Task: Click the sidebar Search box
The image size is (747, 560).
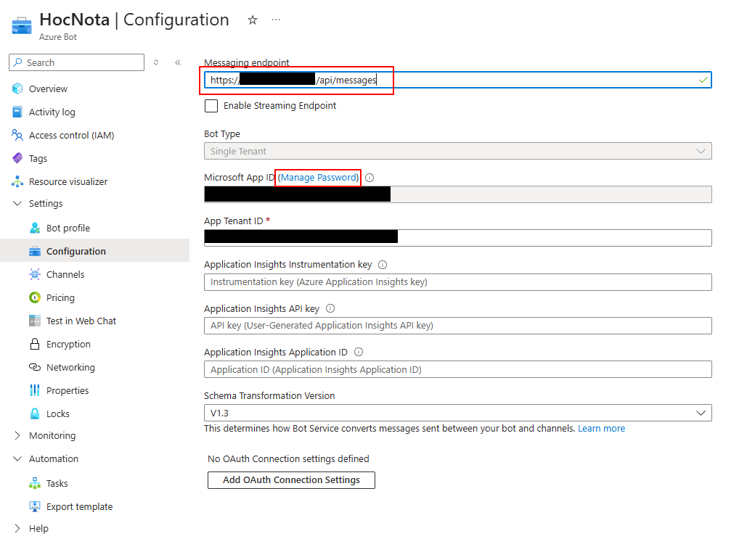Action: tap(77, 62)
